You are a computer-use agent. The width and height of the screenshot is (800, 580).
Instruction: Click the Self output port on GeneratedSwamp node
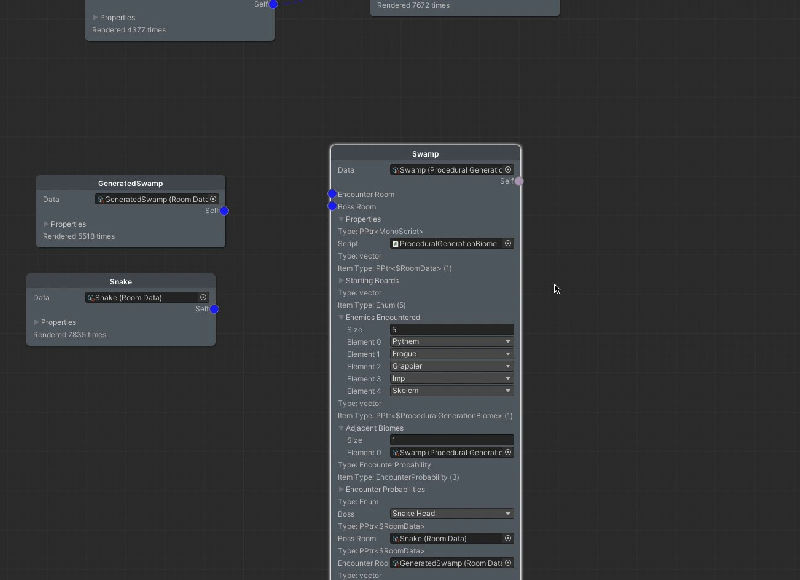(224, 211)
